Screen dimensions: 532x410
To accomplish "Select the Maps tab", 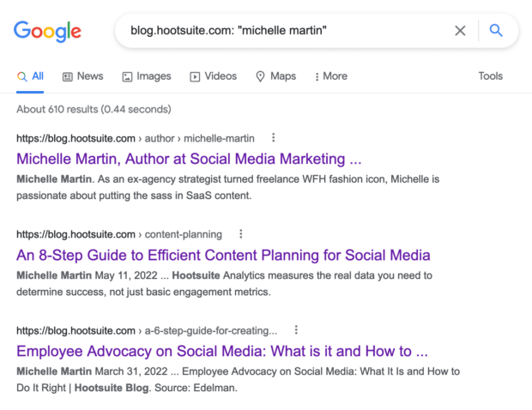I will [x=275, y=76].
